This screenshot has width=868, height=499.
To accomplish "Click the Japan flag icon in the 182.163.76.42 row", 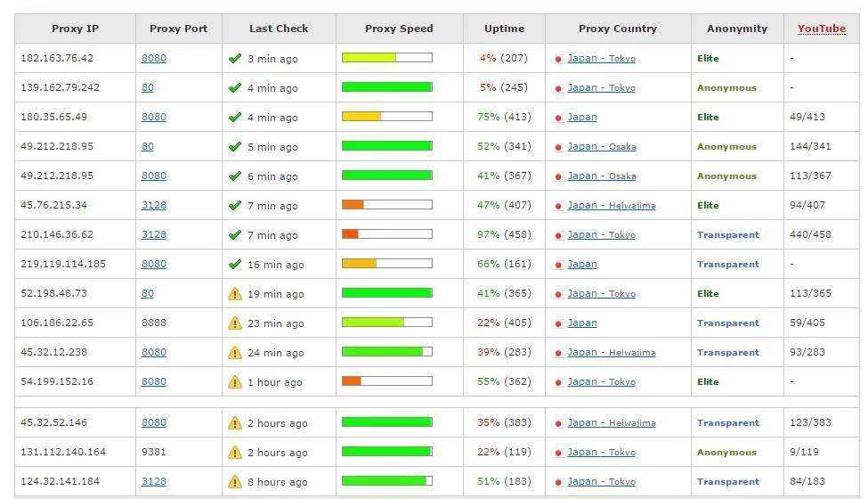I will point(558,59).
